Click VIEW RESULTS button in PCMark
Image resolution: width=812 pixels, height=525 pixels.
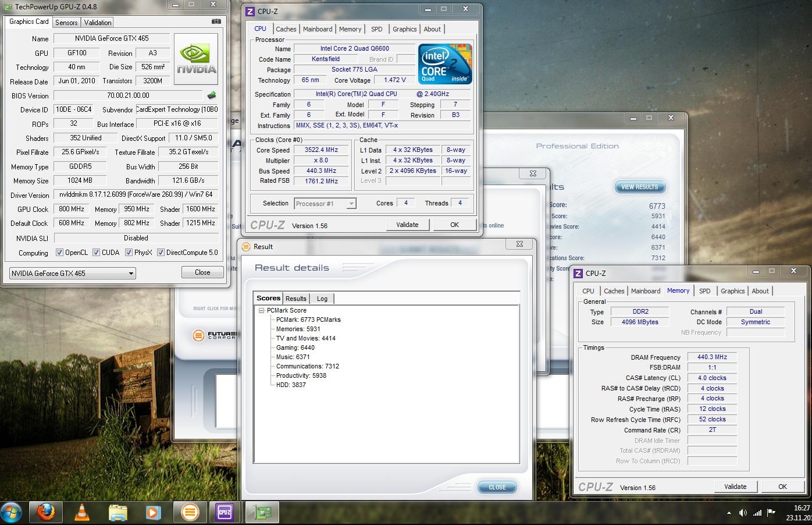639,187
